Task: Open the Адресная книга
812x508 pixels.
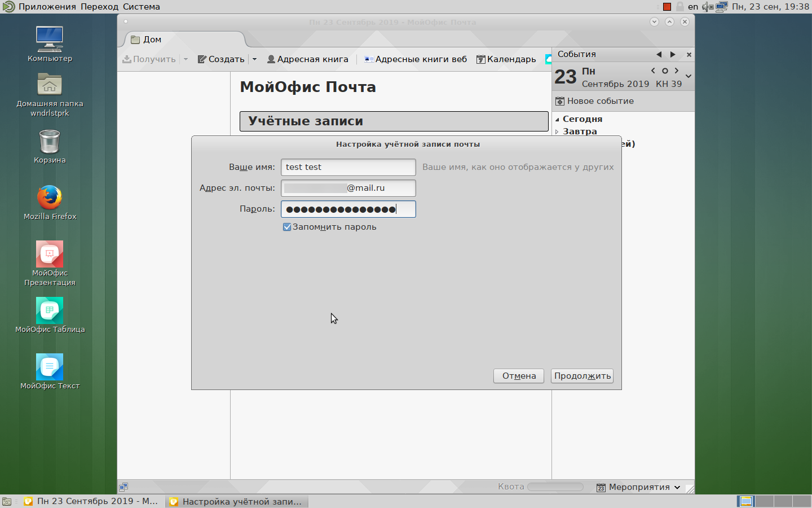Action: coord(307,59)
